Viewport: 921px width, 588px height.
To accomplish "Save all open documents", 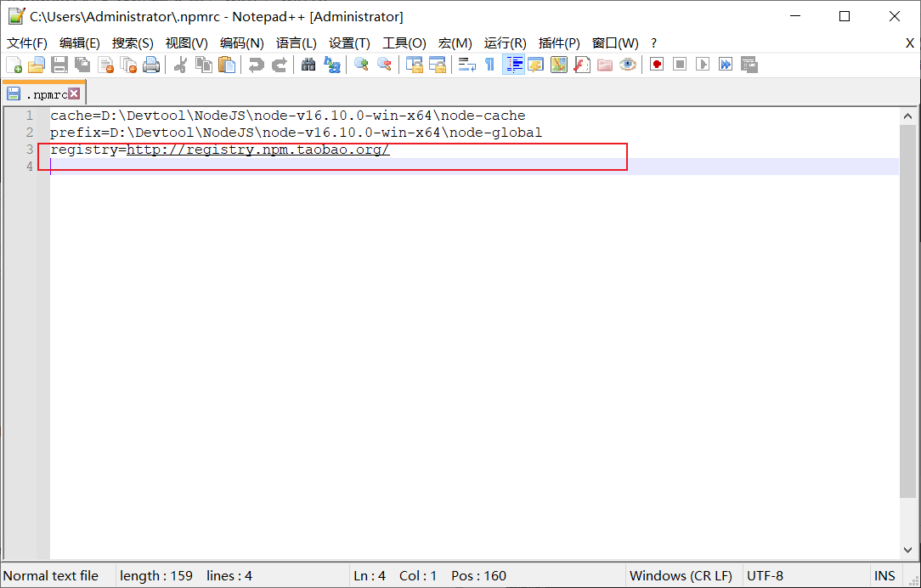I will point(81,64).
